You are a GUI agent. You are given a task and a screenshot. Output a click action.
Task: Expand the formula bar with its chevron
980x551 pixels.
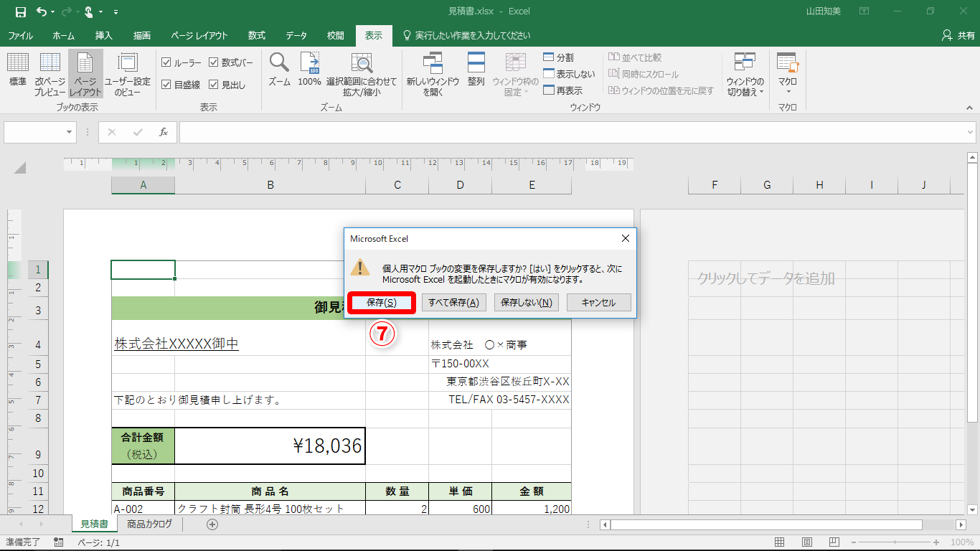point(971,132)
